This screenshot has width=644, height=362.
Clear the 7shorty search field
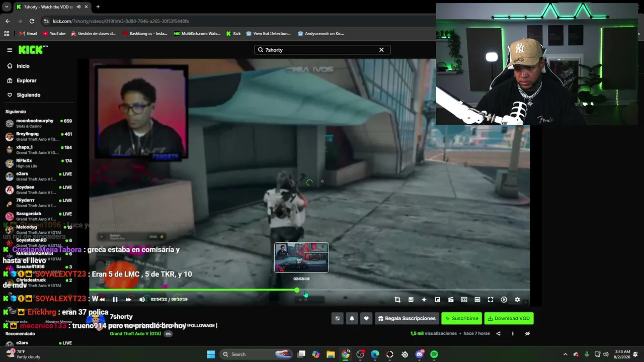pyautogui.click(x=381, y=50)
